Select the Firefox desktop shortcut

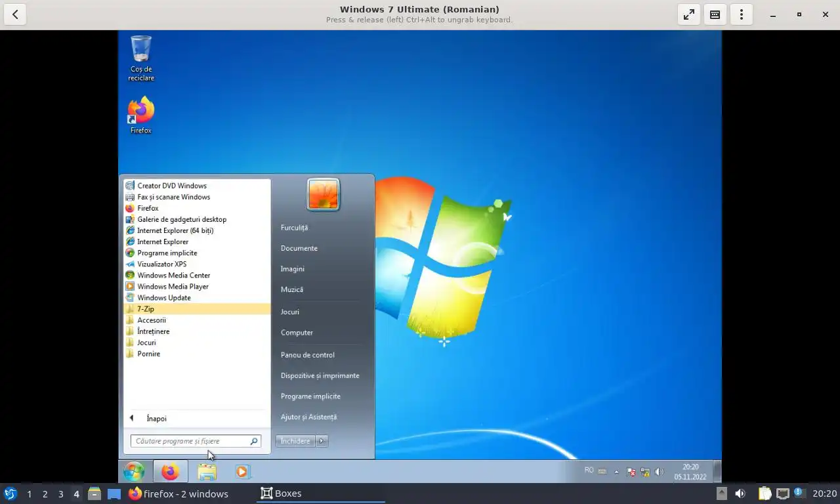141,115
